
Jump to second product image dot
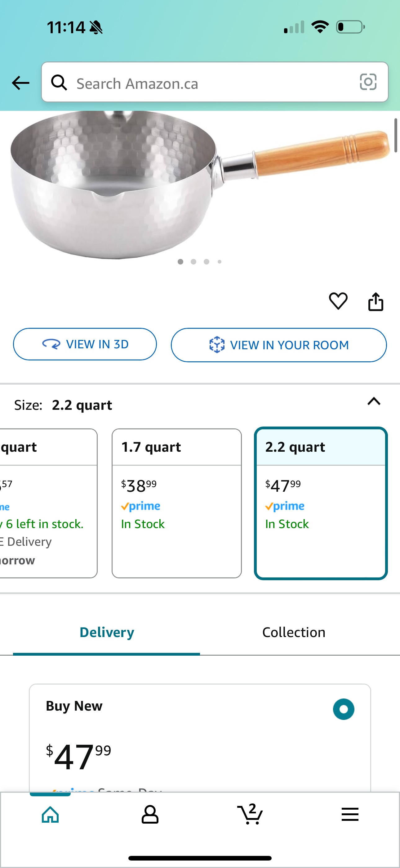coord(193,261)
